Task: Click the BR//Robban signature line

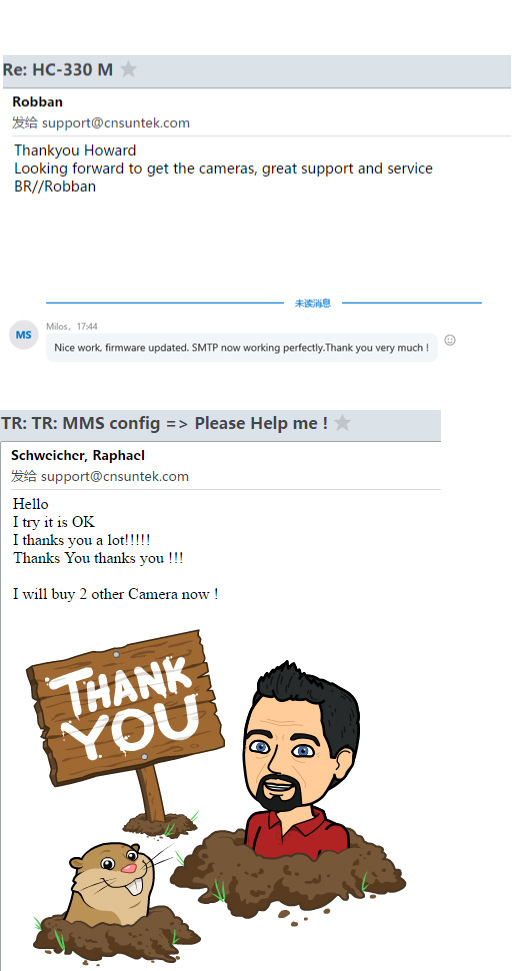Action: coord(55,186)
